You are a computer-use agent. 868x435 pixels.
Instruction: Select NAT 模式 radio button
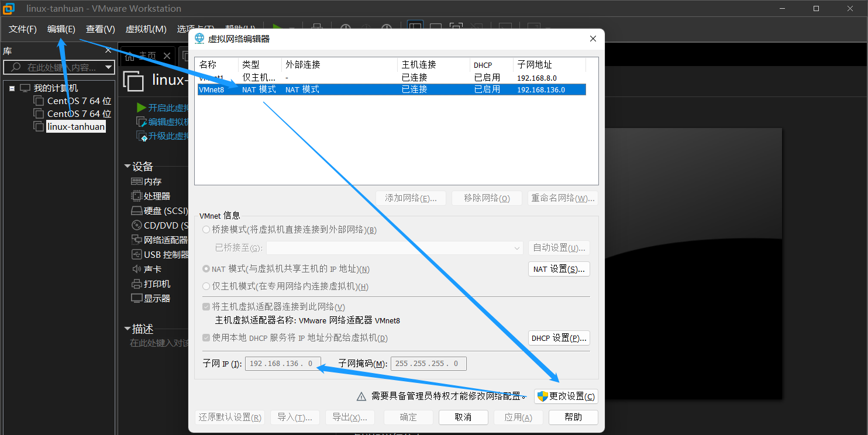[x=206, y=269]
